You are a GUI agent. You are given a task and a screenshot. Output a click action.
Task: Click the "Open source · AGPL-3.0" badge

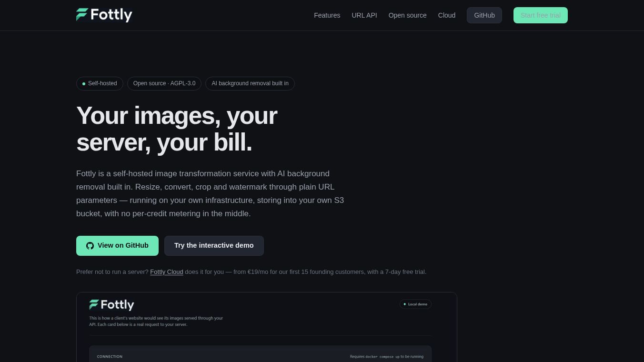pyautogui.click(x=164, y=83)
